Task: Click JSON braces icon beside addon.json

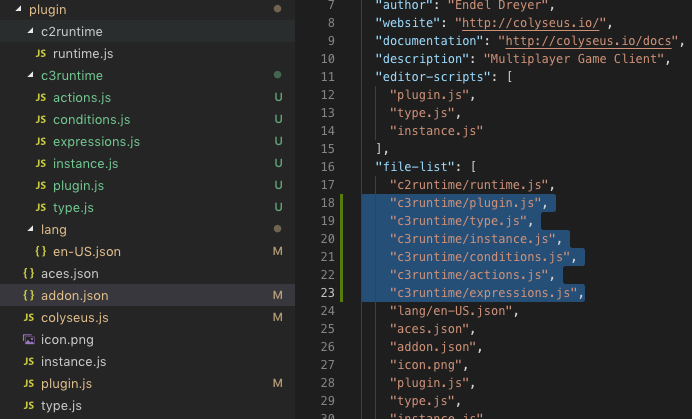Action: tap(29, 295)
